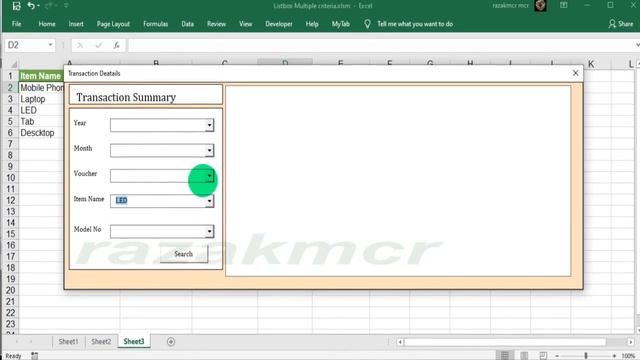The width and height of the screenshot is (640, 360).
Task: Click Tell me what you want to do
Action: coord(415,24)
